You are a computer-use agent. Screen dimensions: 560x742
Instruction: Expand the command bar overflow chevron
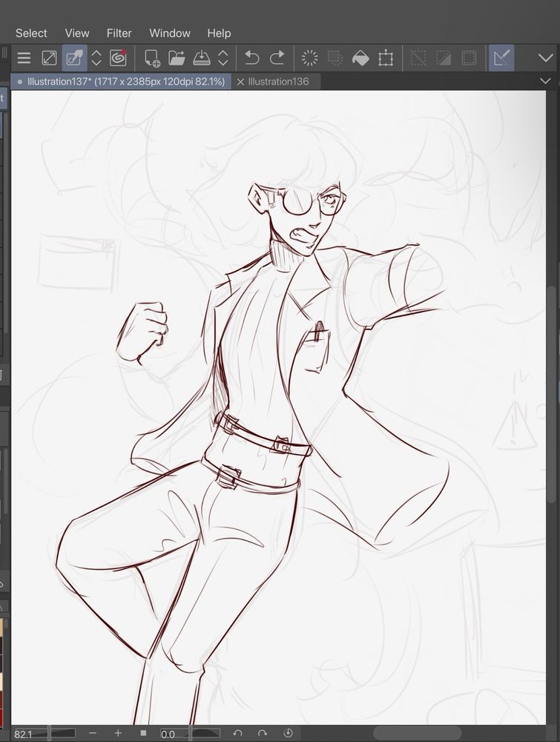[546, 58]
